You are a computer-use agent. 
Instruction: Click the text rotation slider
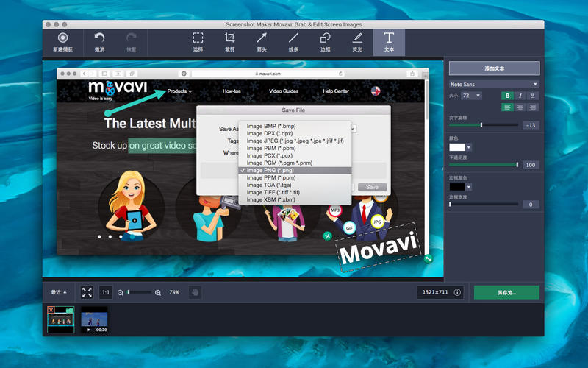[484, 125]
